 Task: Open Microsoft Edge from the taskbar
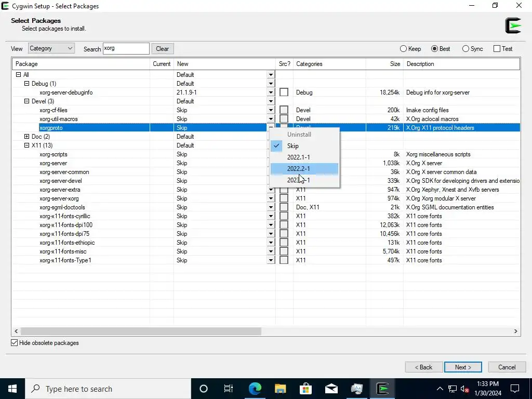[255, 389]
